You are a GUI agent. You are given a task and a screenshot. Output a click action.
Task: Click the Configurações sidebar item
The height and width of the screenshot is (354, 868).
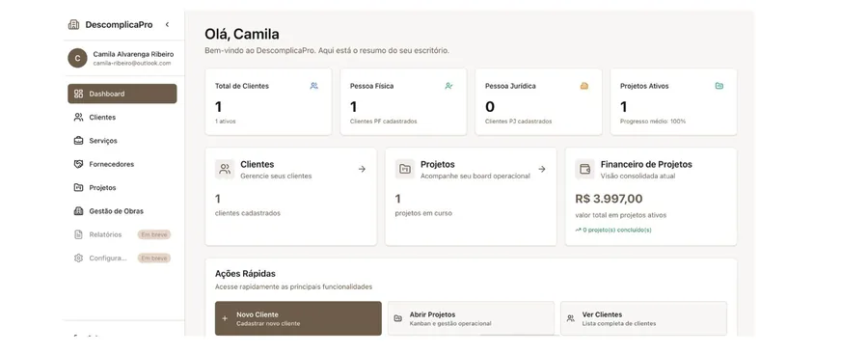click(x=122, y=259)
